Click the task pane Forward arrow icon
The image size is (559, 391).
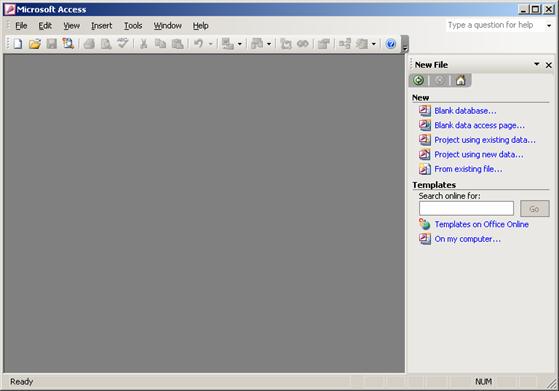(x=440, y=80)
